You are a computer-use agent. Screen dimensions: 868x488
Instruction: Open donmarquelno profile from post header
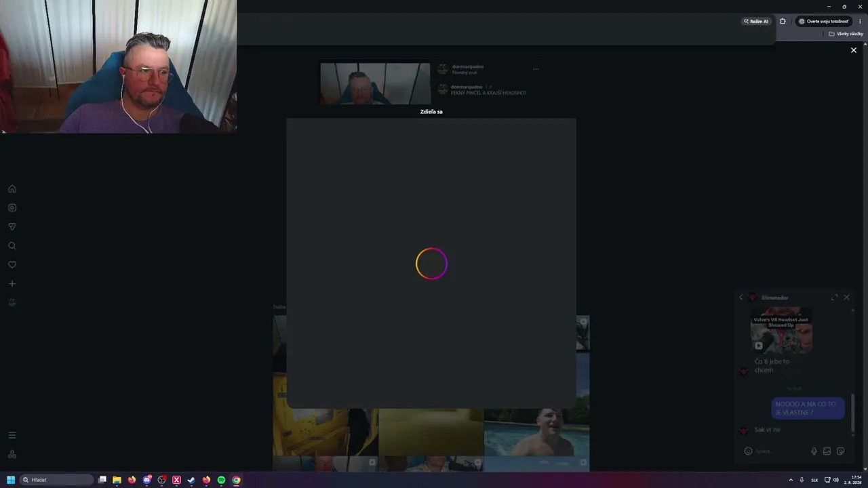pos(468,66)
